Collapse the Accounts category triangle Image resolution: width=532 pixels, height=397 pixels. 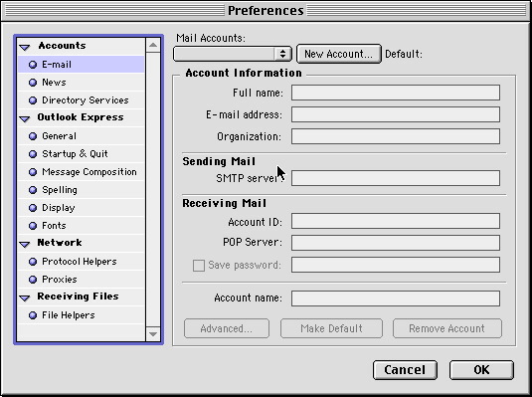click(x=25, y=47)
